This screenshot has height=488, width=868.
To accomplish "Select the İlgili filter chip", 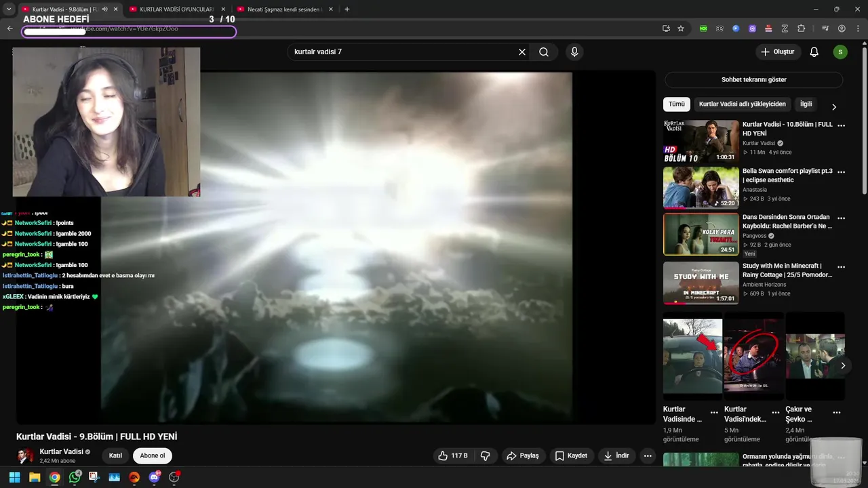I will tap(806, 104).
